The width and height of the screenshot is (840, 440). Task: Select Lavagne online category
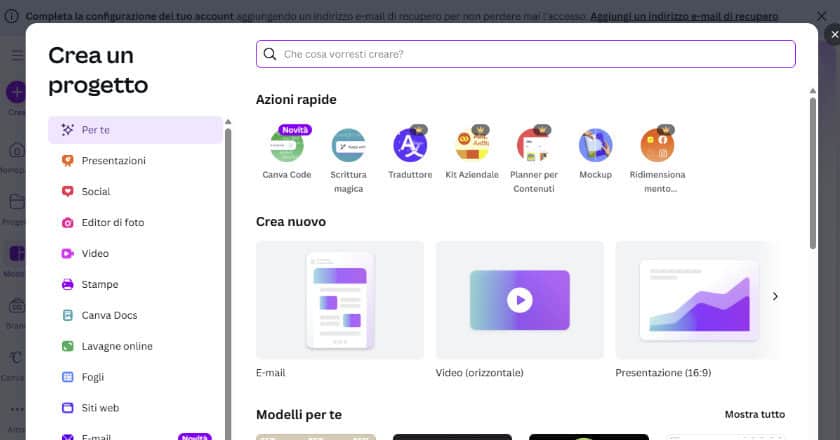point(135,346)
